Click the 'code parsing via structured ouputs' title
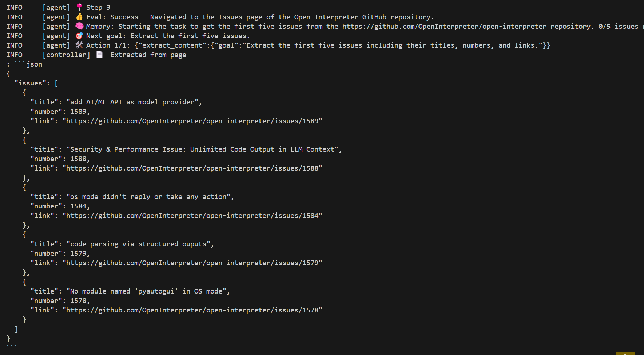The height and width of the screenshot is (355, 644). [140, 244]
